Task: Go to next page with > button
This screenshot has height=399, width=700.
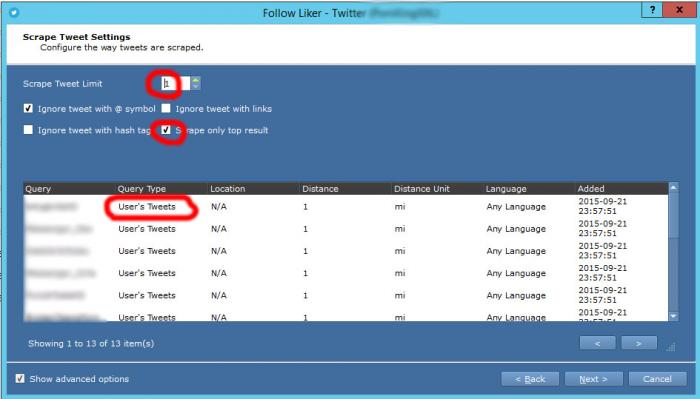Action: pyautogui.click(x=639, y=343)
